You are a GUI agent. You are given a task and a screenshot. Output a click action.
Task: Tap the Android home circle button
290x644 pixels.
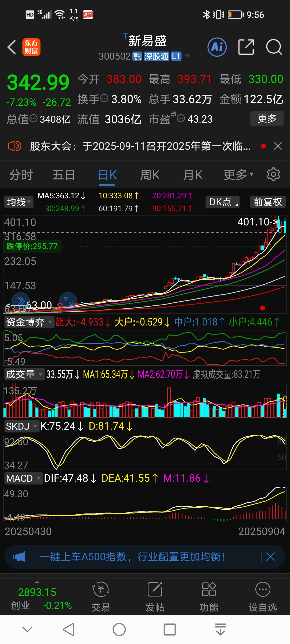(119, 630)
